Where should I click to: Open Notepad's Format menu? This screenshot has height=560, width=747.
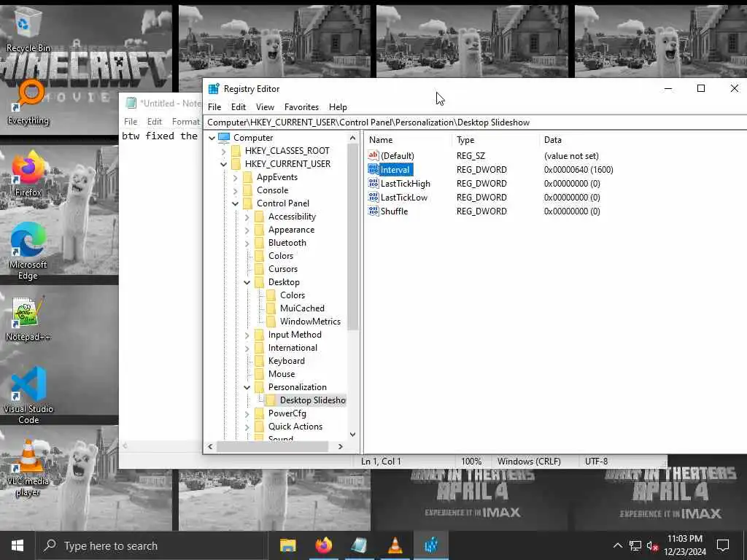pos(186,122)
